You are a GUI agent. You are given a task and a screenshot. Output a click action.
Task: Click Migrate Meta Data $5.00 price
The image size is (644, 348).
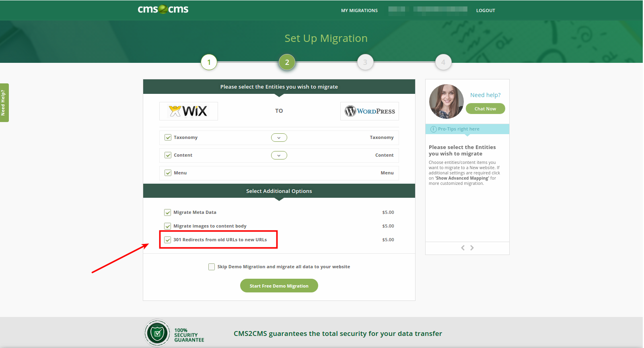click(388, 213)
